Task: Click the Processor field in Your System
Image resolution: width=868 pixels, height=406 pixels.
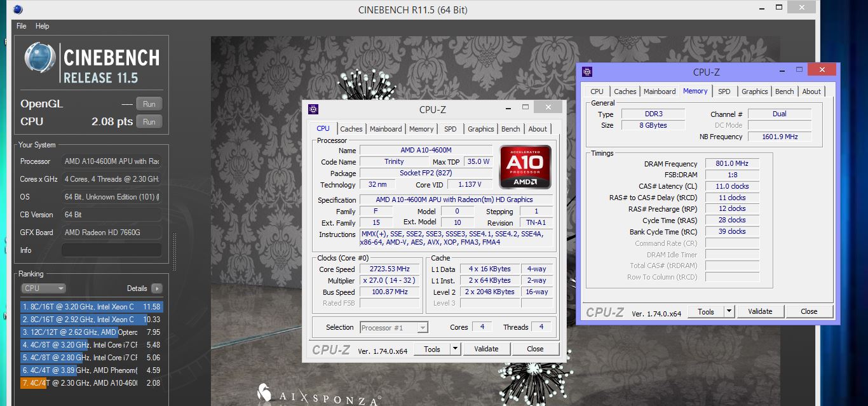Action: (111, 161)
